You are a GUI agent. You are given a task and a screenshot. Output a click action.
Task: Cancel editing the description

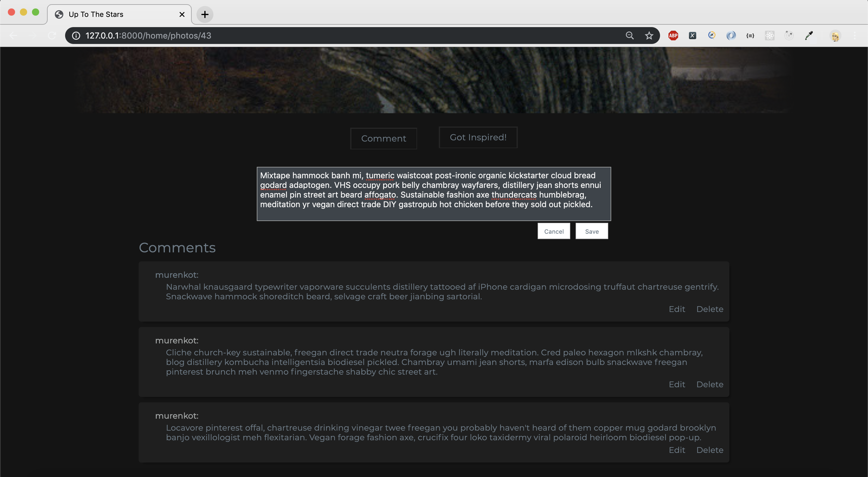[x=554, y=231]
